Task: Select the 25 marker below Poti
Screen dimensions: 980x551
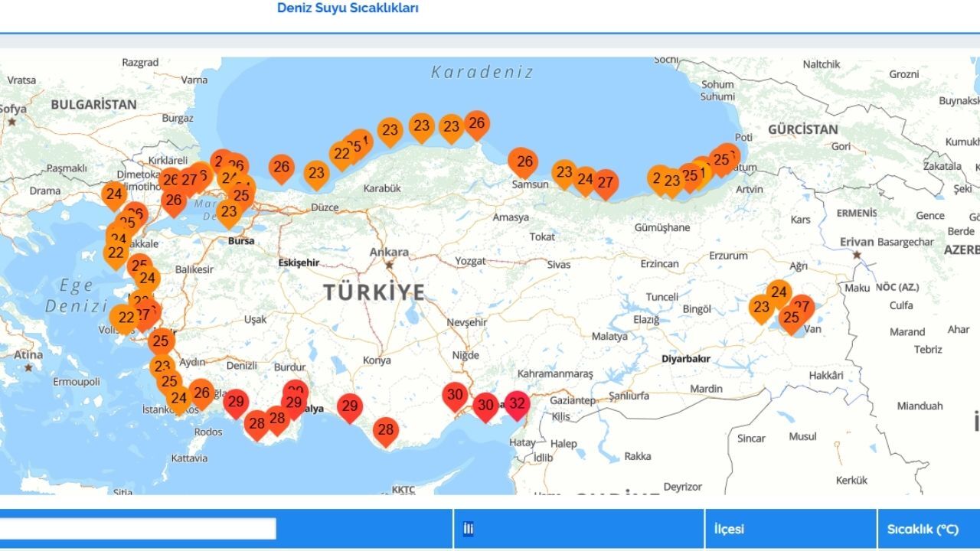Action: [x=720, y=161]
